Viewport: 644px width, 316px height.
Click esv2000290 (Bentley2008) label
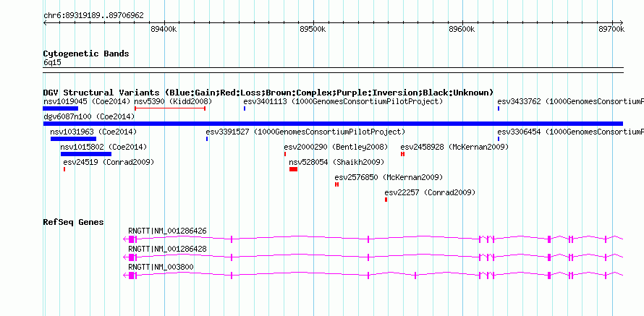pyautogui.click(x=336, y=147)
